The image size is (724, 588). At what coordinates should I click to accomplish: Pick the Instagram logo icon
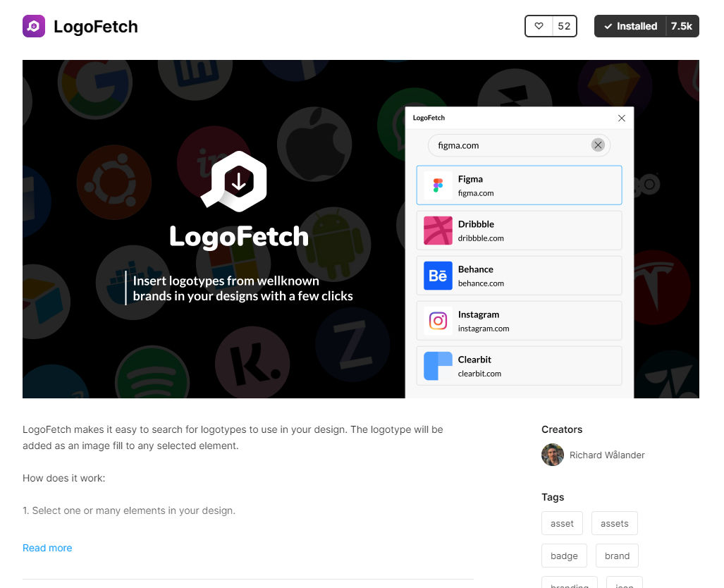[x=438, y=321]
